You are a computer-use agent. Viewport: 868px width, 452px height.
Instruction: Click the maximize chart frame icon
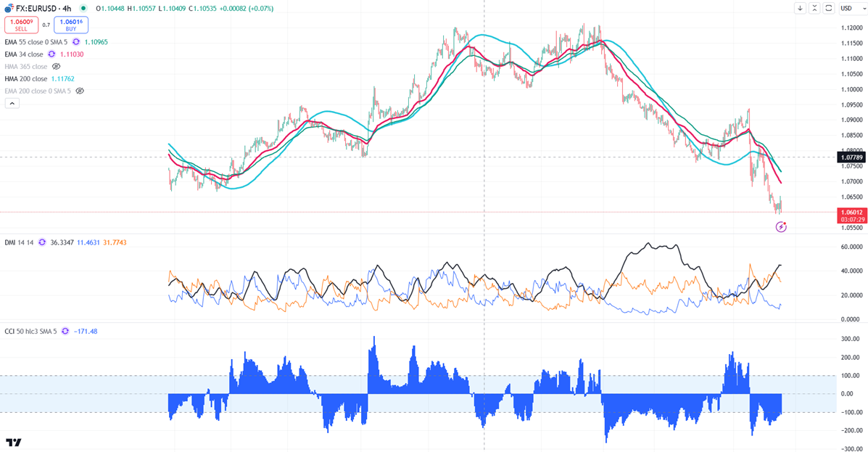[829, 8]
